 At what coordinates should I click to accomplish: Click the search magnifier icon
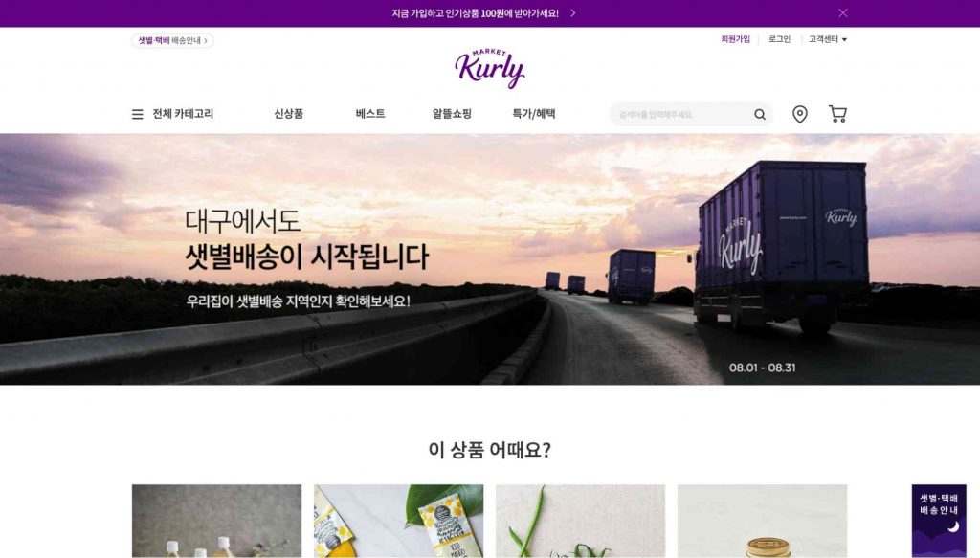point(759,114)
